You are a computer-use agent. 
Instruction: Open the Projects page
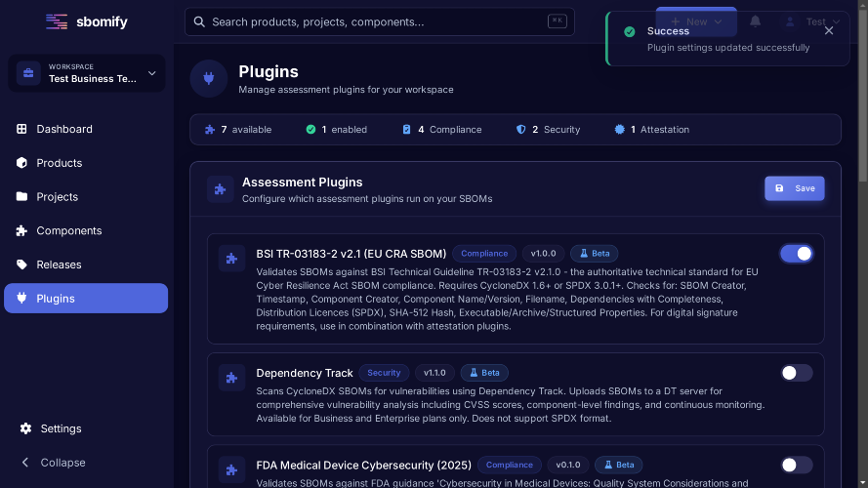click(x=86, y=196)
